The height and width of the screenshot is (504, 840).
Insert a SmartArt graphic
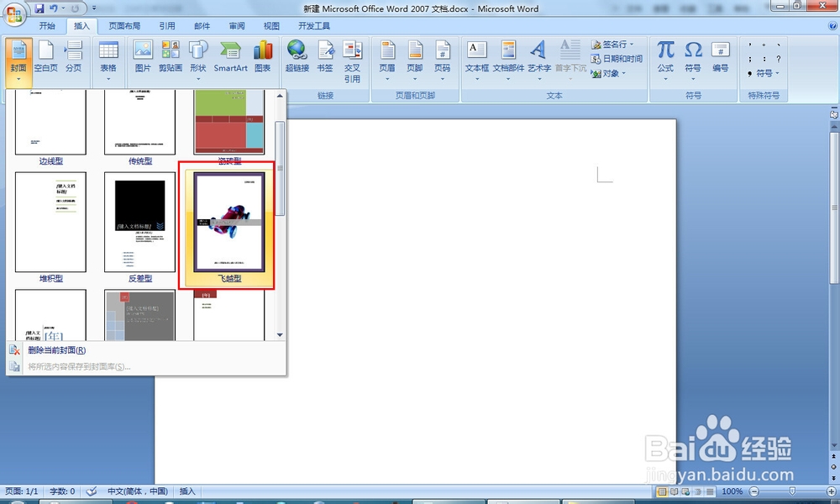pyautogui.click(x=230, y=57)
